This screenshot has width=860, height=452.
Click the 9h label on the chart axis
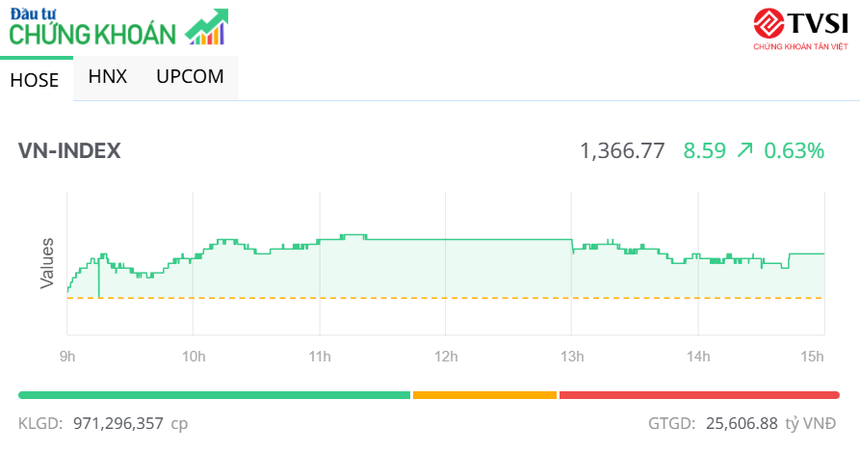click(x=67, y=356)
